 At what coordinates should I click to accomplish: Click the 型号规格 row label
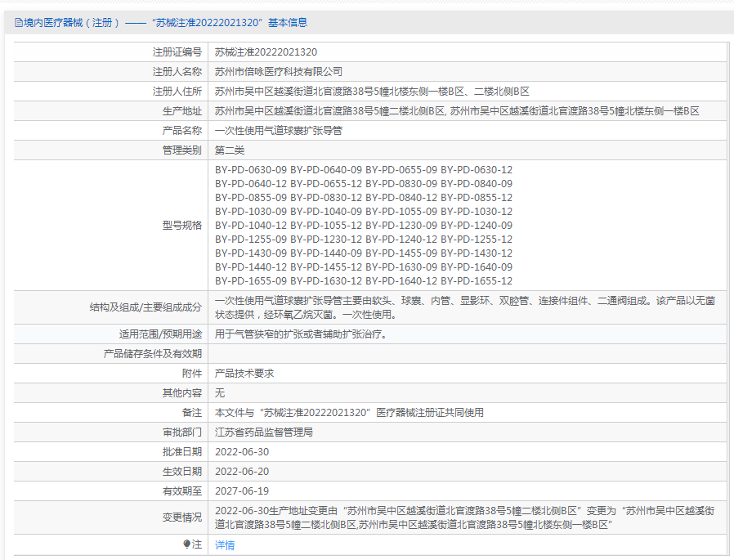[x=182, y=225]
